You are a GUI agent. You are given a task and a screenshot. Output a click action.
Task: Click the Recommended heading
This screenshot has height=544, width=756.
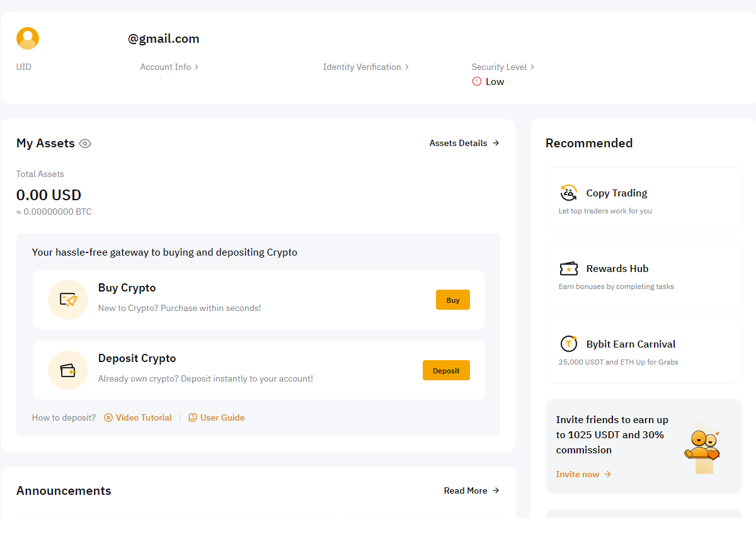[589, 143]
